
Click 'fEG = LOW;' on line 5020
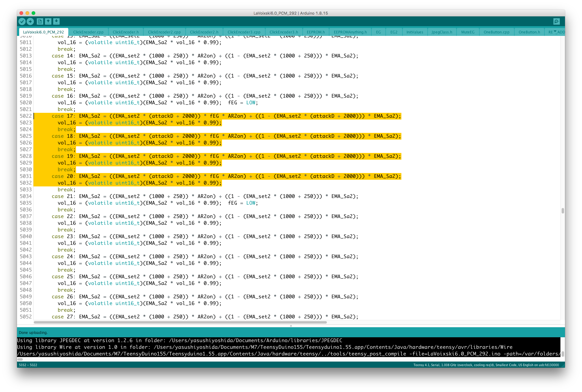(243, 102)
